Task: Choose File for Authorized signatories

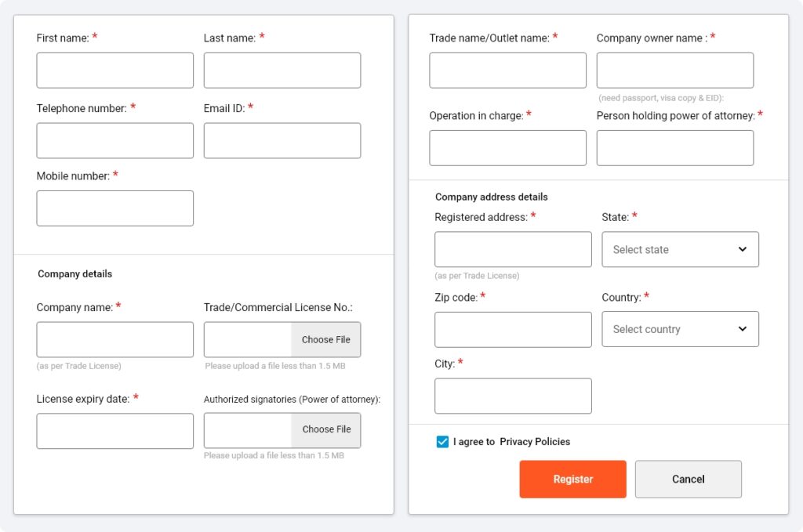Action: point(325,429)
